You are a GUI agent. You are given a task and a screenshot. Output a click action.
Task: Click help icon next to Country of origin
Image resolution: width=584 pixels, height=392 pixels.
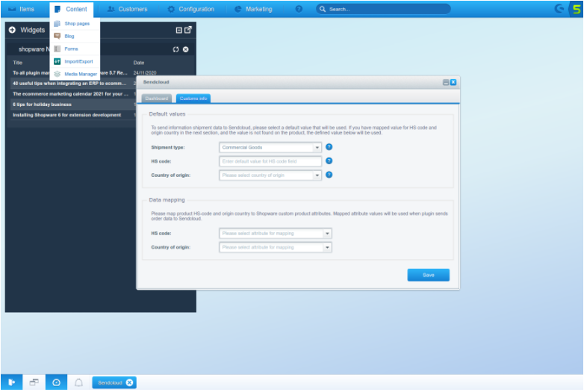point(329,175)
